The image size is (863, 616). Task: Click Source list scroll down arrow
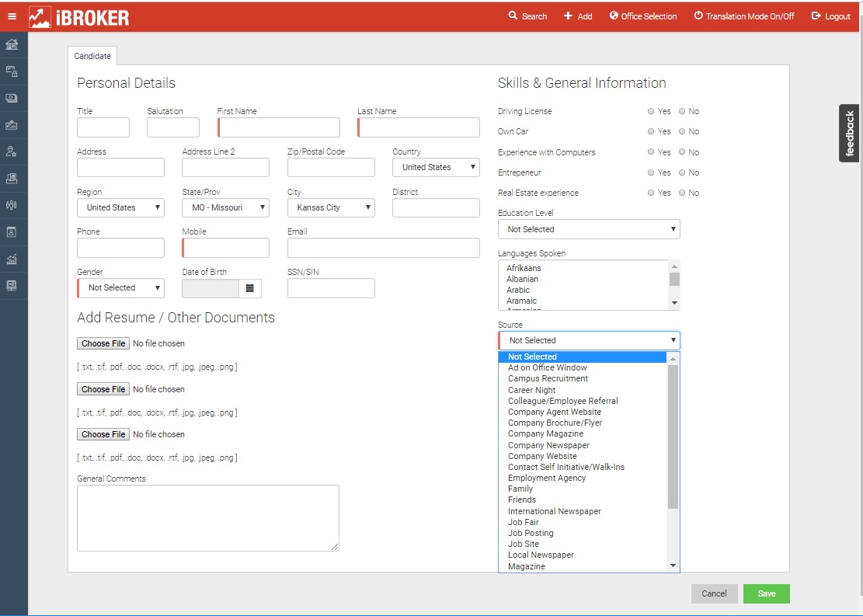(673, 566)
